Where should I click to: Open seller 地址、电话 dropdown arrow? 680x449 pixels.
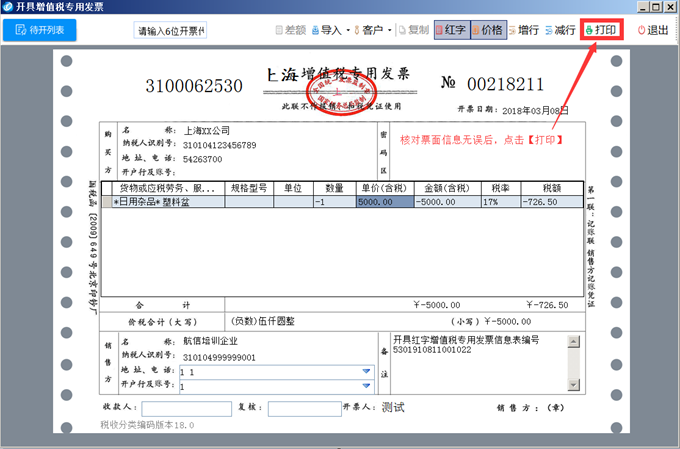coord(366,371)
